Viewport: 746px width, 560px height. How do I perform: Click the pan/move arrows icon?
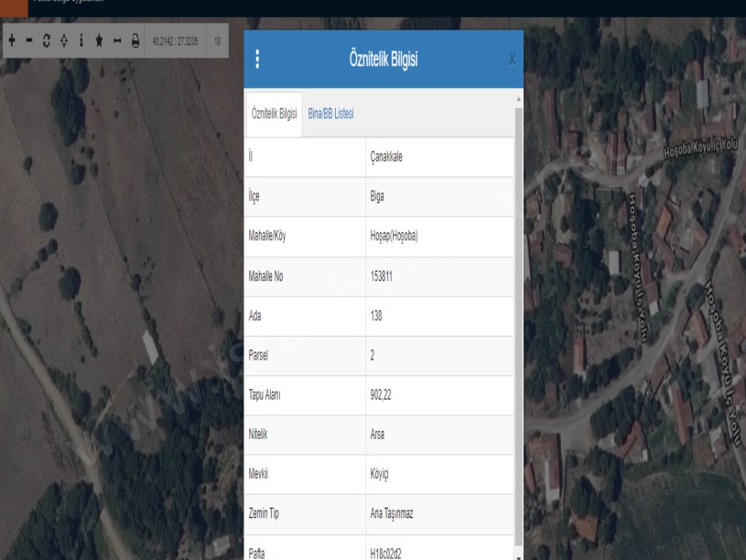point(63,42)
